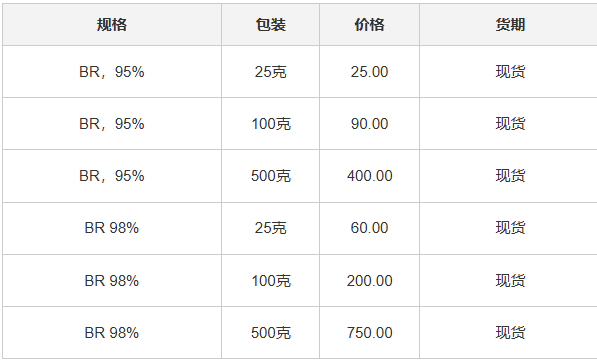Click the price 750.00 cell
597x360 pixels.
click(x=369, y=333)
